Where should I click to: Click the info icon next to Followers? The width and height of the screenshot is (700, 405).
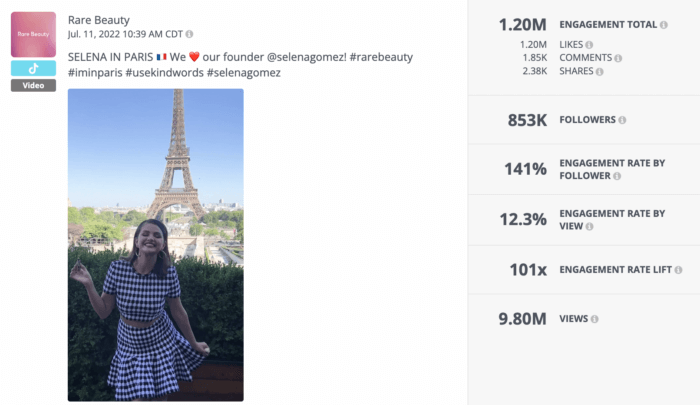point(622,120)
